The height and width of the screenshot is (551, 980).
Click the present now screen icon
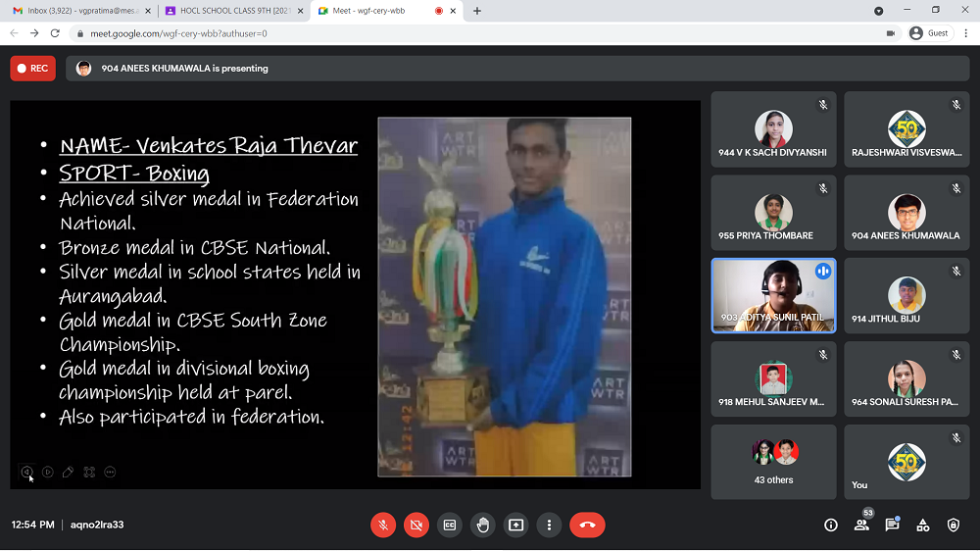[516, 526]
